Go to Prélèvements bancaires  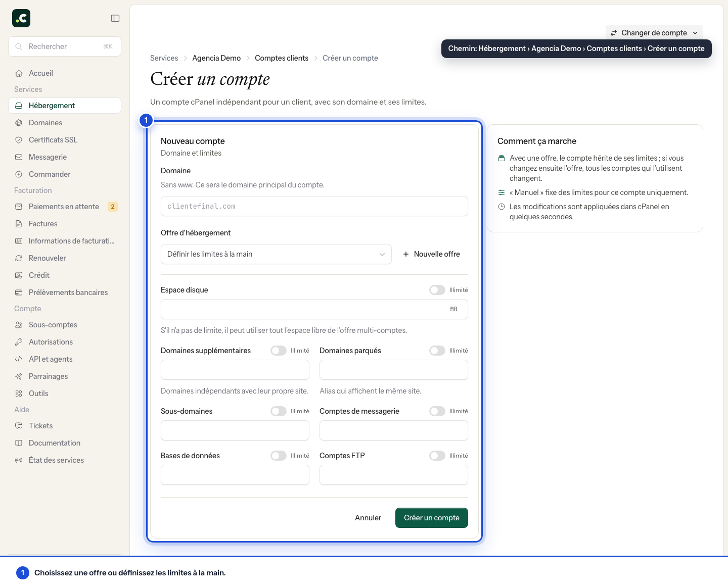pyautogui.click(x=65, y=292)
